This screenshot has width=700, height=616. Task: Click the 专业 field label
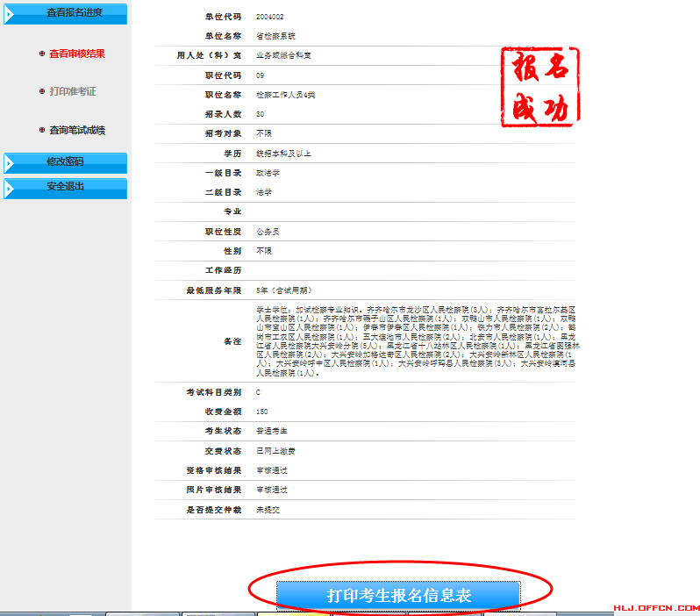[232, 211]
